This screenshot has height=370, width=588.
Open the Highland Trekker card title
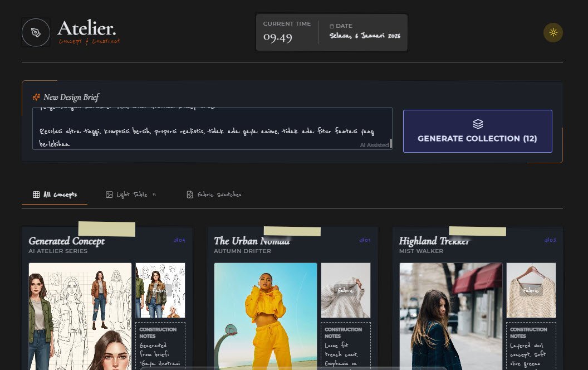click(434, 241)
